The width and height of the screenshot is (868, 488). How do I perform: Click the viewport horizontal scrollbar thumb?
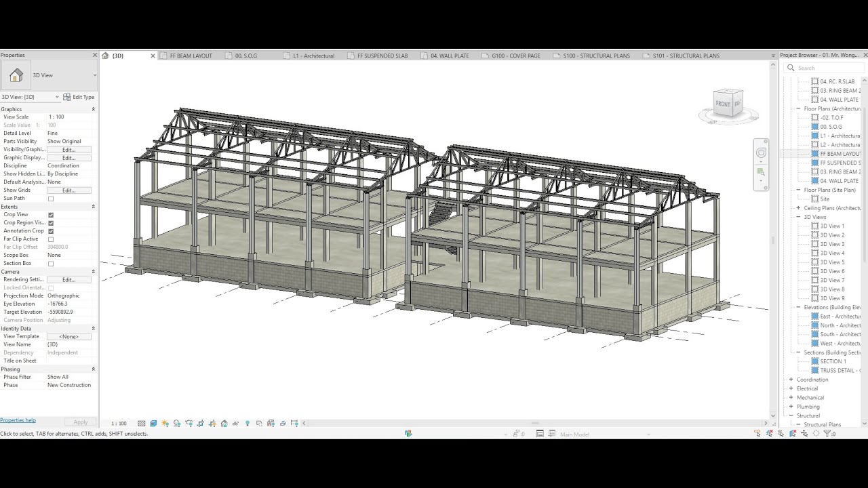pyautogui.click(x=535, y=424)
